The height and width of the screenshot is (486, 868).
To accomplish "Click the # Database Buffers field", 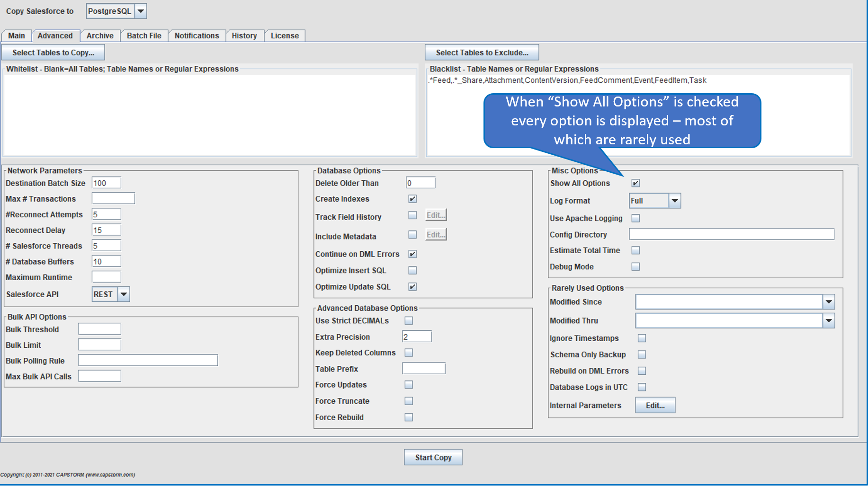I will point(107,261).
